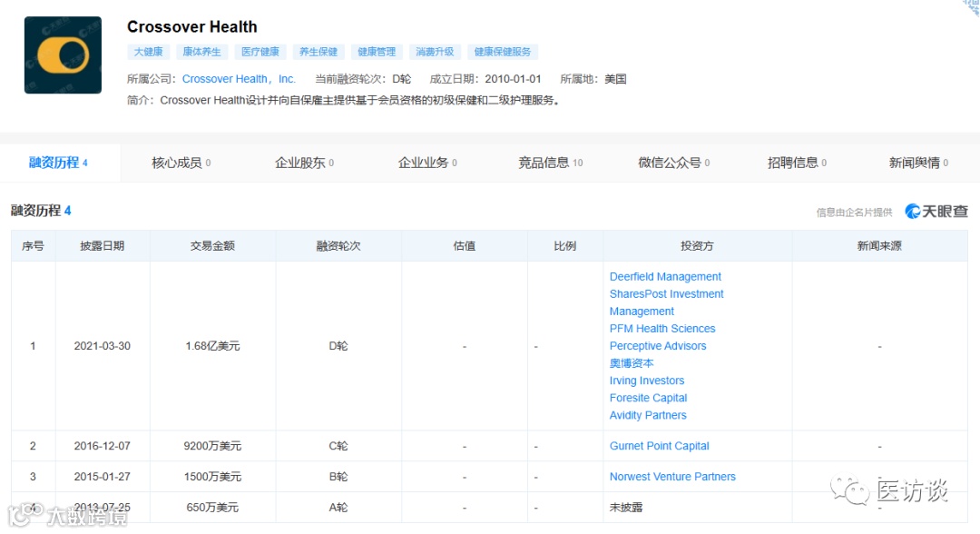Click the 序号 column header

click(x=34, y=246)
